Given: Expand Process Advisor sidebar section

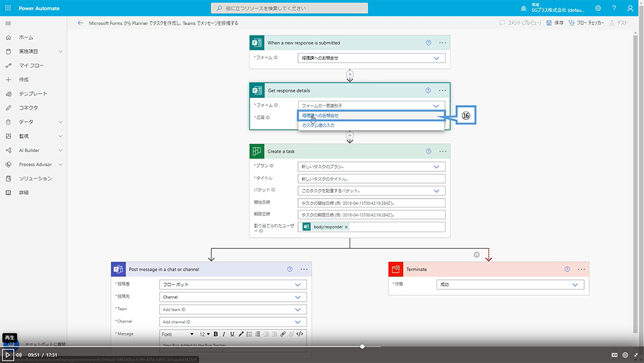Looking at the screenshot, I should 61,164.
